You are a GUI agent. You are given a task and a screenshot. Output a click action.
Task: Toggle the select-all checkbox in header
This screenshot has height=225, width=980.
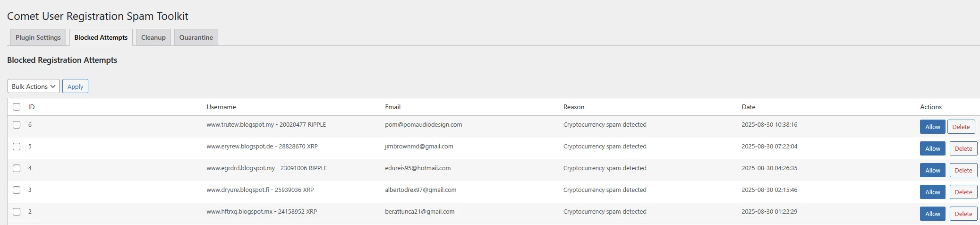[17, 107]
